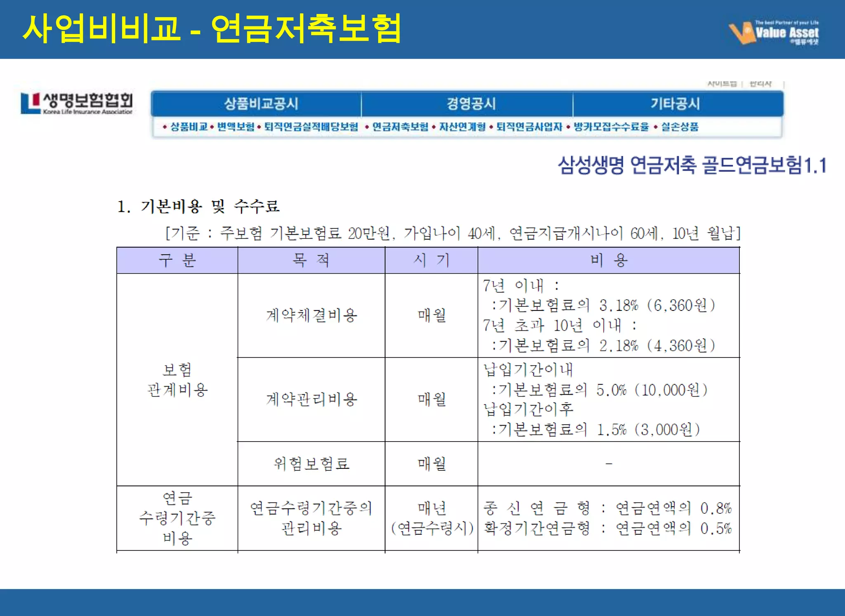
Task: Click the small link next to 사이트맵
Action: point(760,84)
